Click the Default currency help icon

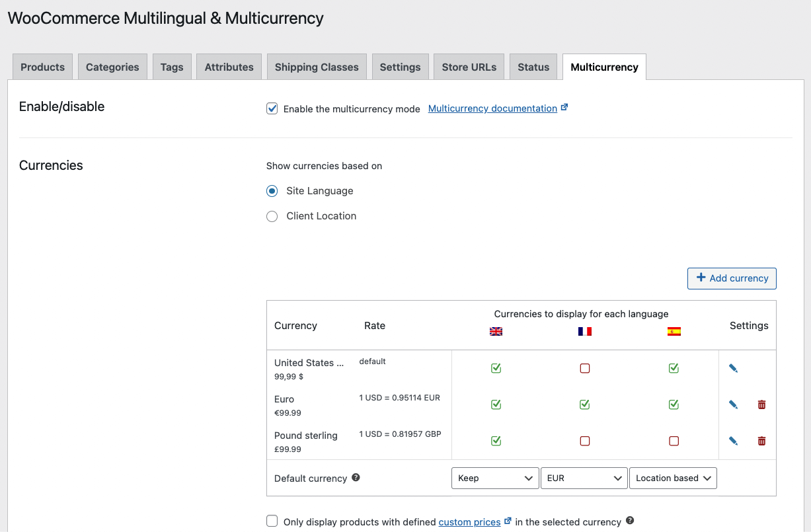pos(356,477)
